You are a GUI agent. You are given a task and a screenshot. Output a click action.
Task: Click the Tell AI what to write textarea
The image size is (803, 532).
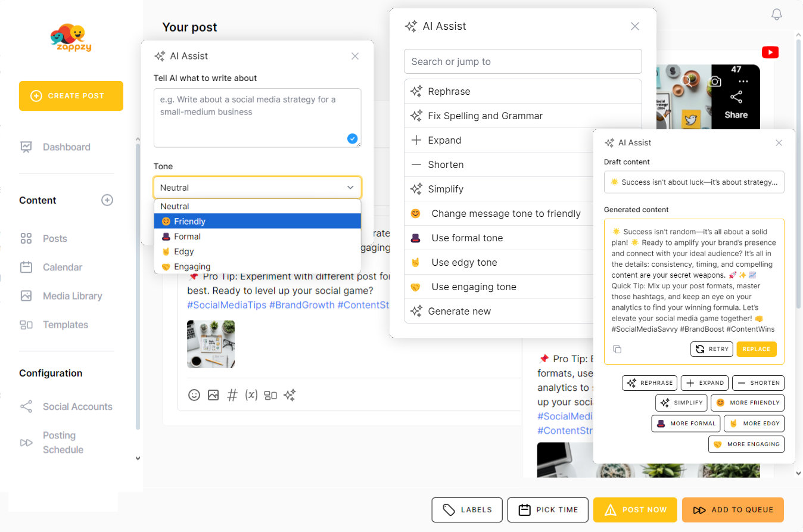pyautogui.click(x=257, y=118)
